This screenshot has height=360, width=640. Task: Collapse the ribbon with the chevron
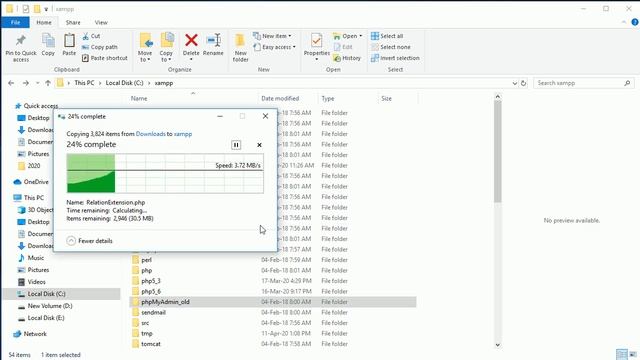coord(624,22)
